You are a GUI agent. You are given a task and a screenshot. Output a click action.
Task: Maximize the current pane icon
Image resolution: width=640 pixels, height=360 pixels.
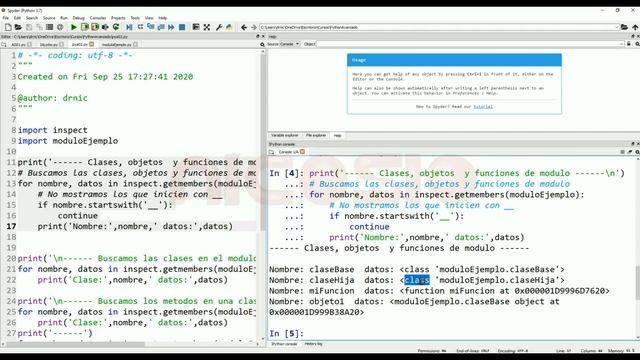pyautogui.click(x=196, y=27)
